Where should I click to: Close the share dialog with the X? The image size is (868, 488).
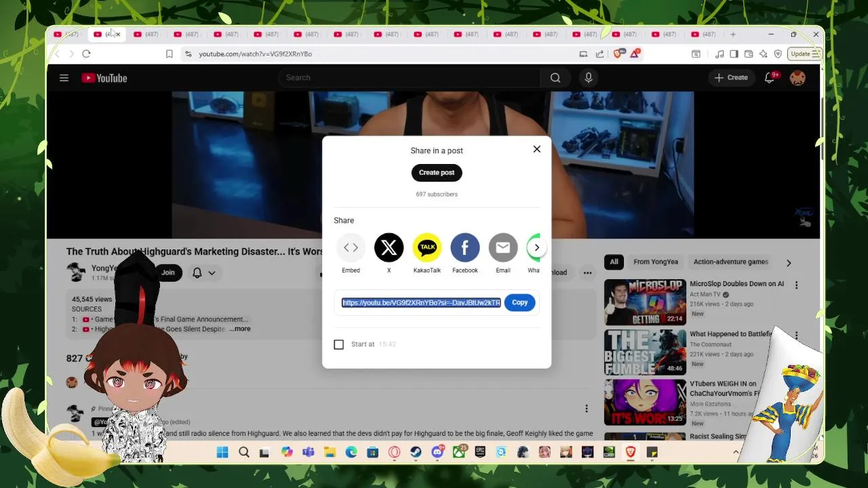[536, 149]
